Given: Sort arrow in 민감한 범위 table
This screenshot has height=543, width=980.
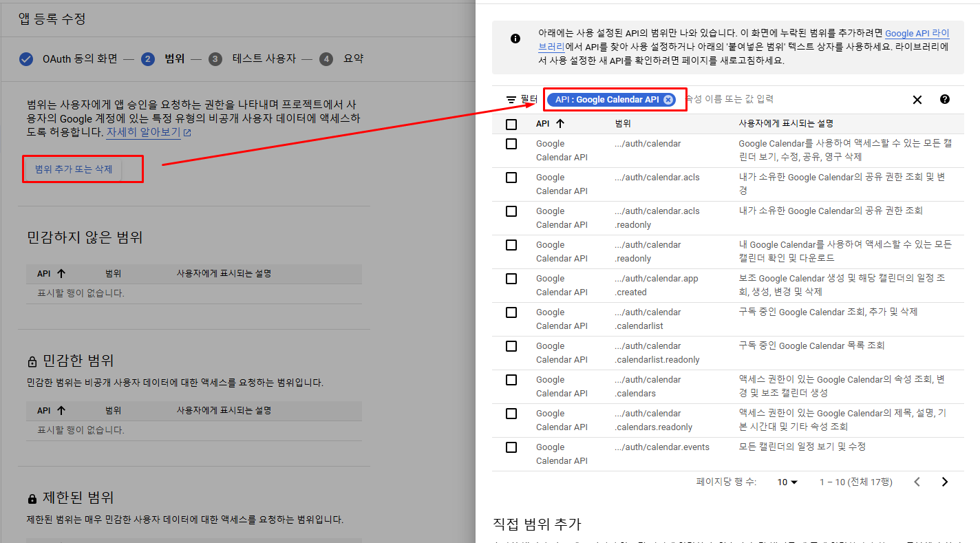Looking at the screenshot, I should [x=61, y=410].
